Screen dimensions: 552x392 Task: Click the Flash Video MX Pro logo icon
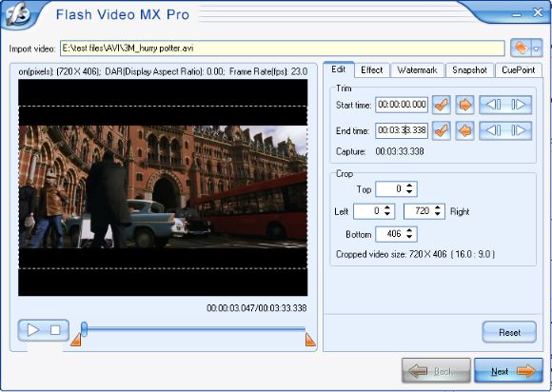18,14
